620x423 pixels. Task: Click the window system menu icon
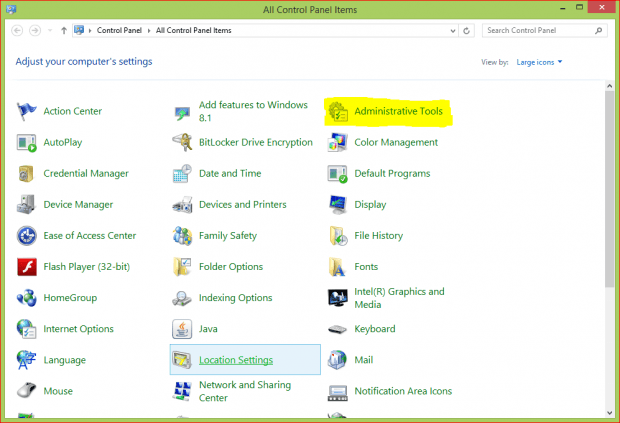(x=11, y=9)
